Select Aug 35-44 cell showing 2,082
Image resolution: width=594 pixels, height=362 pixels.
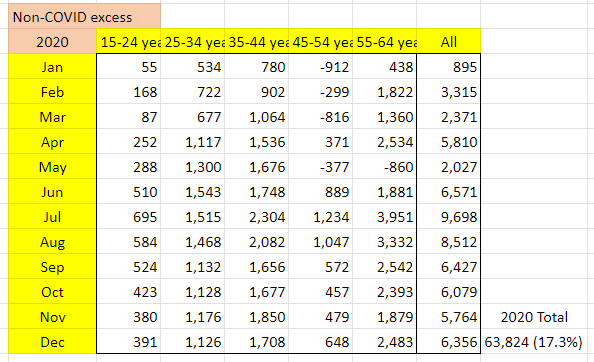(x=256, y=242)
